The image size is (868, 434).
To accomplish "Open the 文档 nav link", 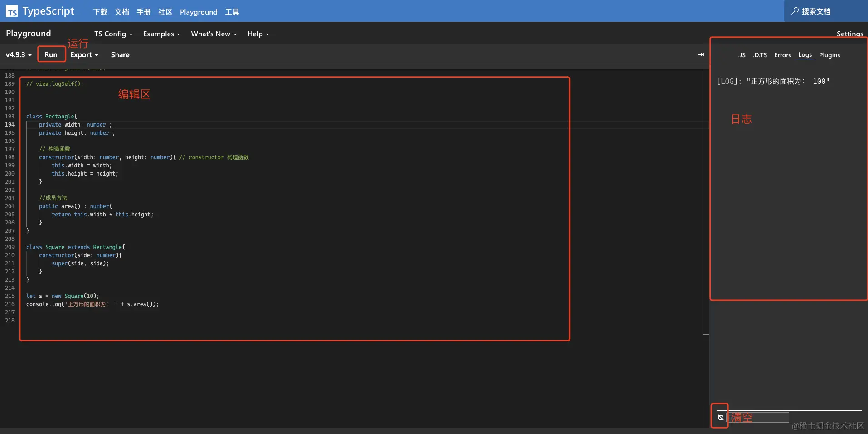I will point(122,12).
